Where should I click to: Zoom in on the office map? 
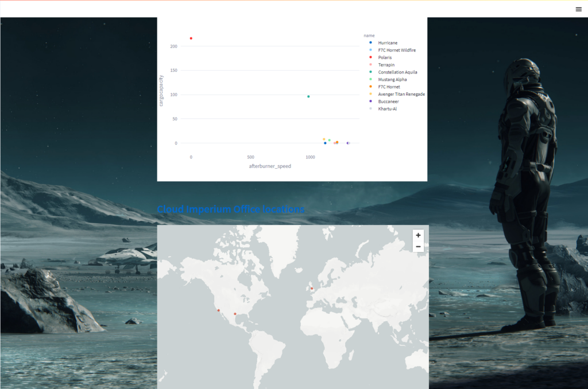418,235
